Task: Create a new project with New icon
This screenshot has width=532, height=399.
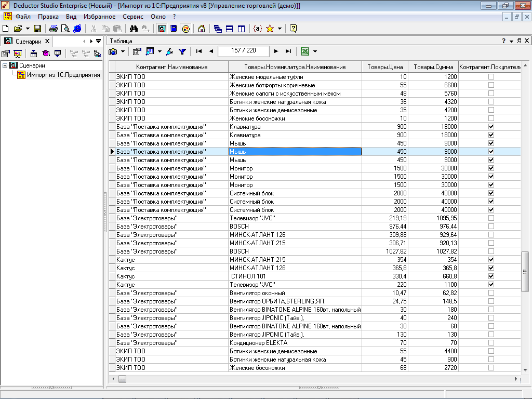Action: click(x=5, y=29)
